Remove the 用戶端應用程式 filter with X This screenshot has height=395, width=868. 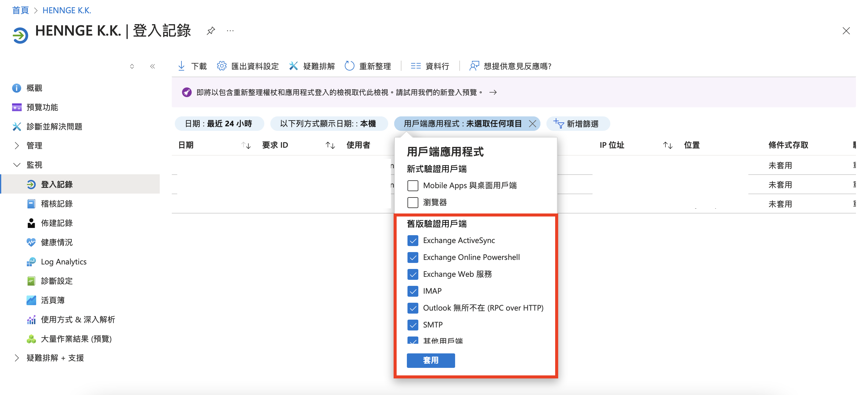[532, 124]
